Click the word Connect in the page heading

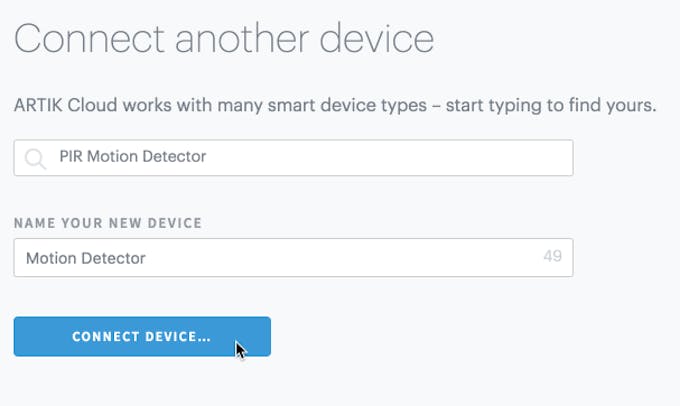click(x=89, y=39)
